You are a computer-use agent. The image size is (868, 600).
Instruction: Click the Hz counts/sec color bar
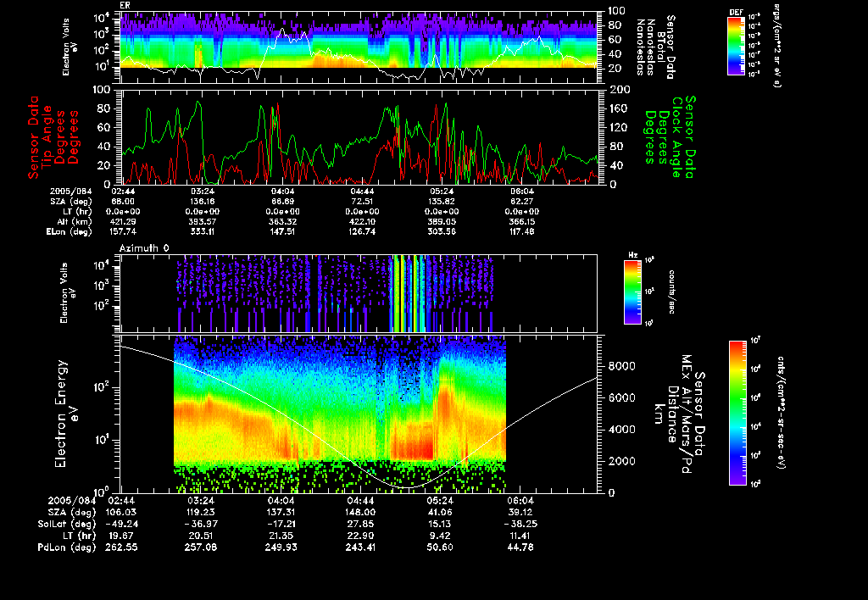632,292
